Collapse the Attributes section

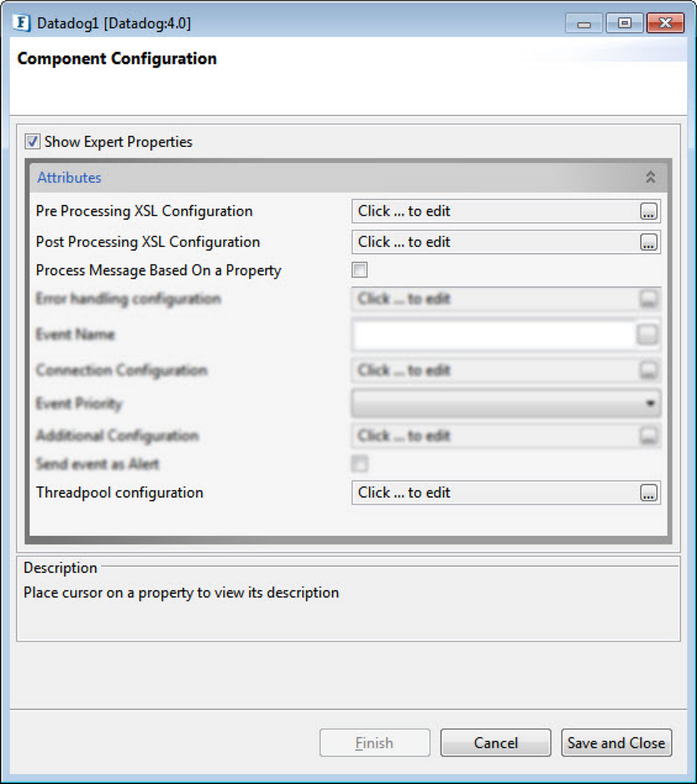tap(651, 177)
